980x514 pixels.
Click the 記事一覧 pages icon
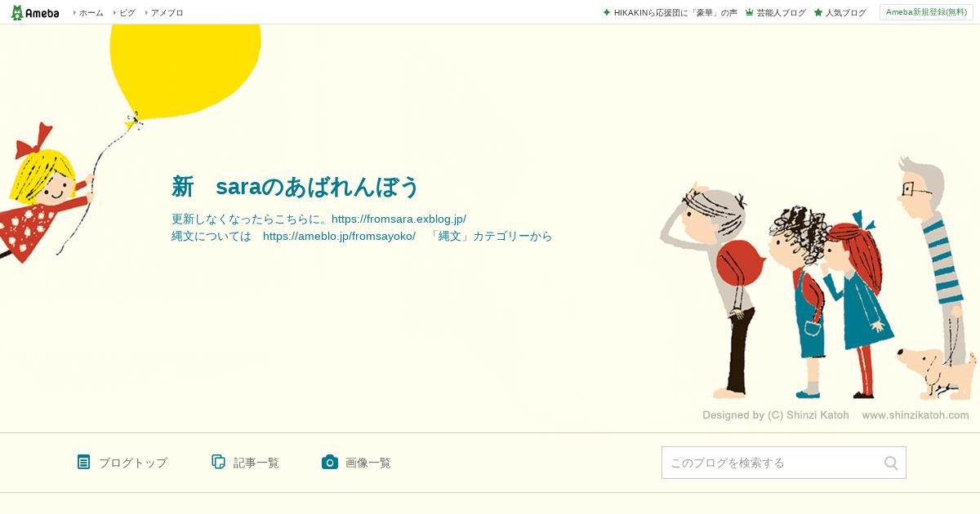pyautogui.click(x=218, y=462)
